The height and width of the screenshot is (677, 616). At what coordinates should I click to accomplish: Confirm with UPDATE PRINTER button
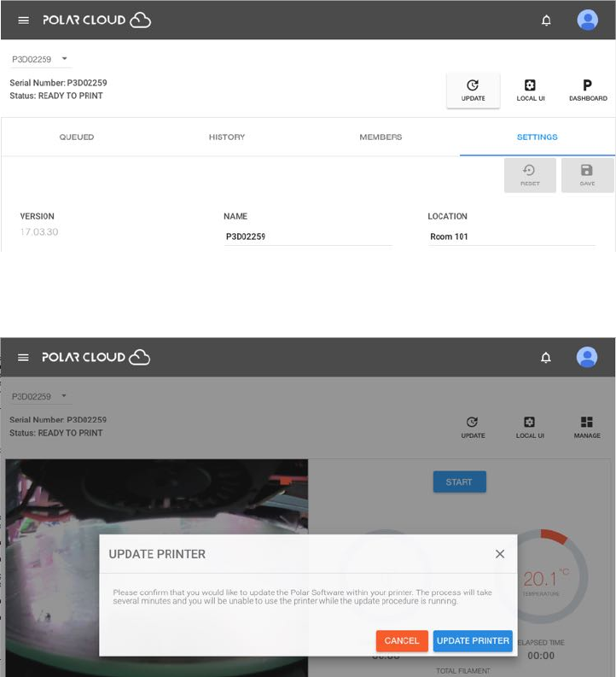473,641
